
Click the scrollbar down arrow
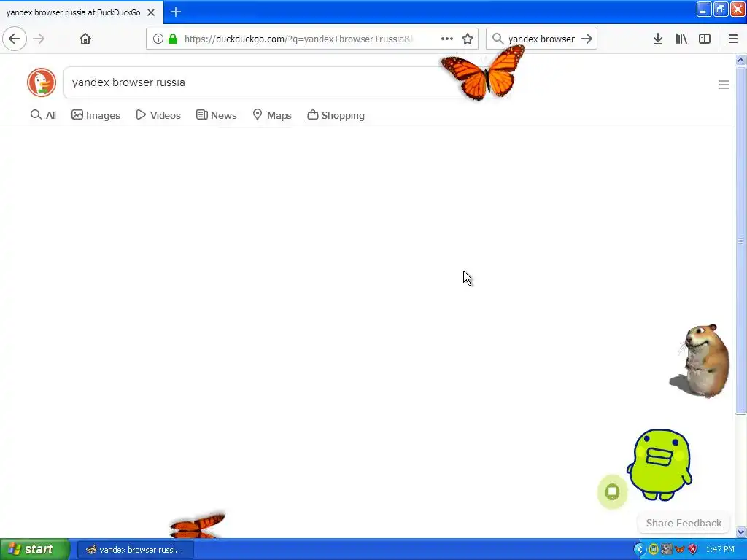pyautogui.click(x=741, y=532)
